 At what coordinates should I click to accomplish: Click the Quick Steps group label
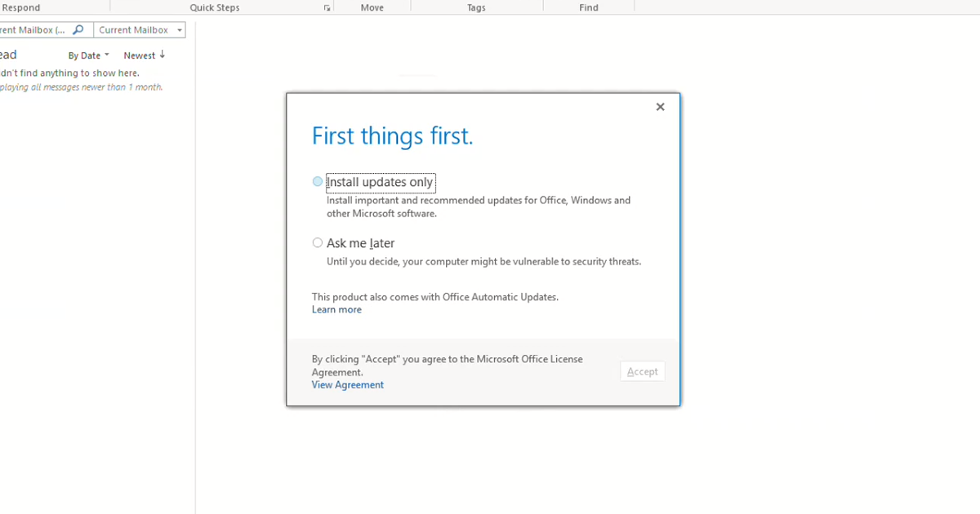point(215,7)
